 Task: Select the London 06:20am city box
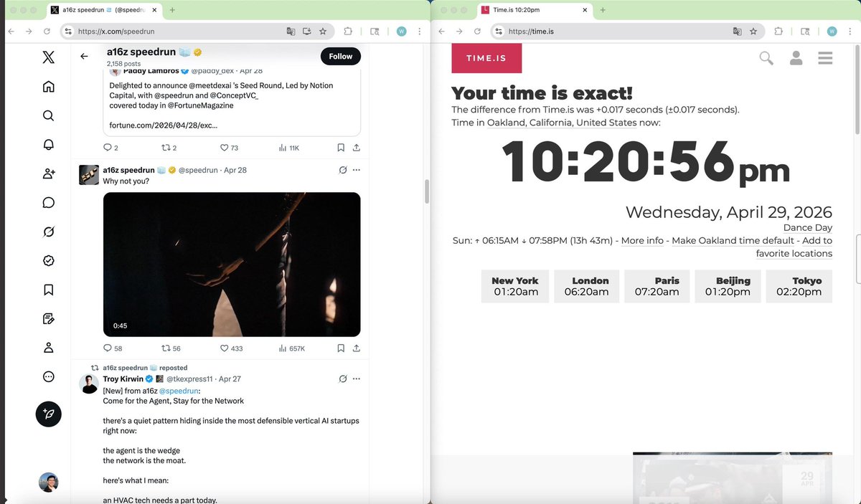pos(586,286)
